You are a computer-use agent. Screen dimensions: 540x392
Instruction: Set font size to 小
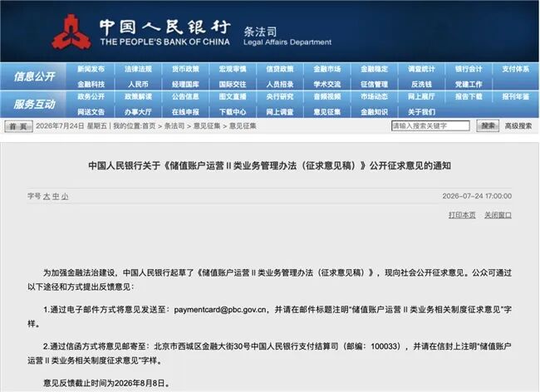coord(65,197)
